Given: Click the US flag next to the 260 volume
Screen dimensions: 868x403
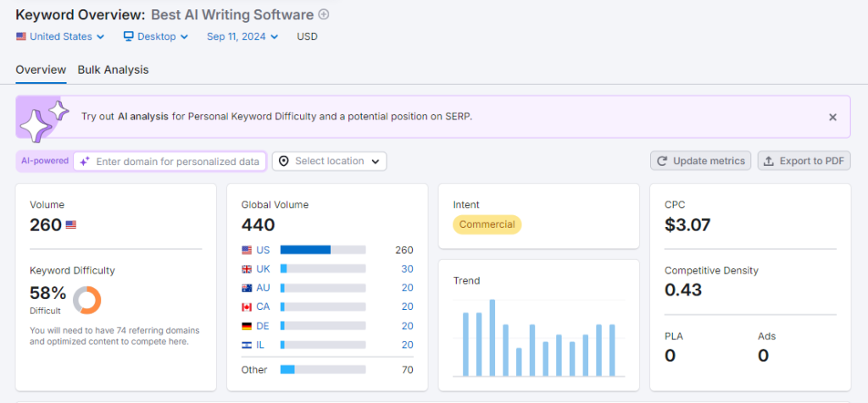Looking at the screenshot, I should (71, 225).
